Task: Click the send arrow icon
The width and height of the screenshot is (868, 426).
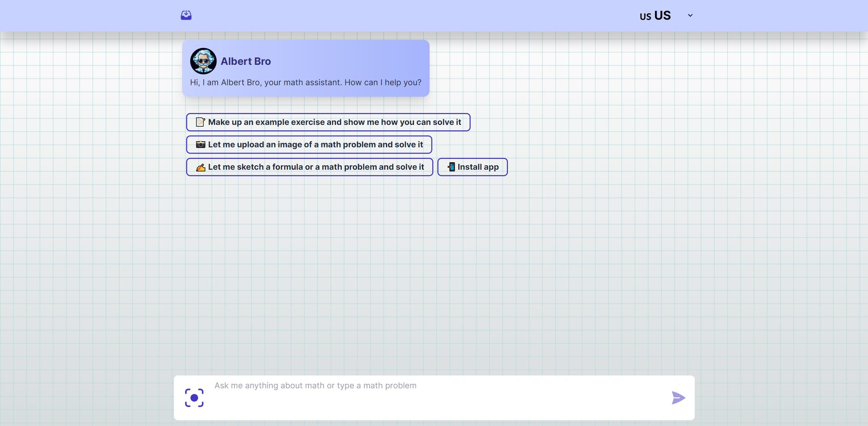Action: 678,398
